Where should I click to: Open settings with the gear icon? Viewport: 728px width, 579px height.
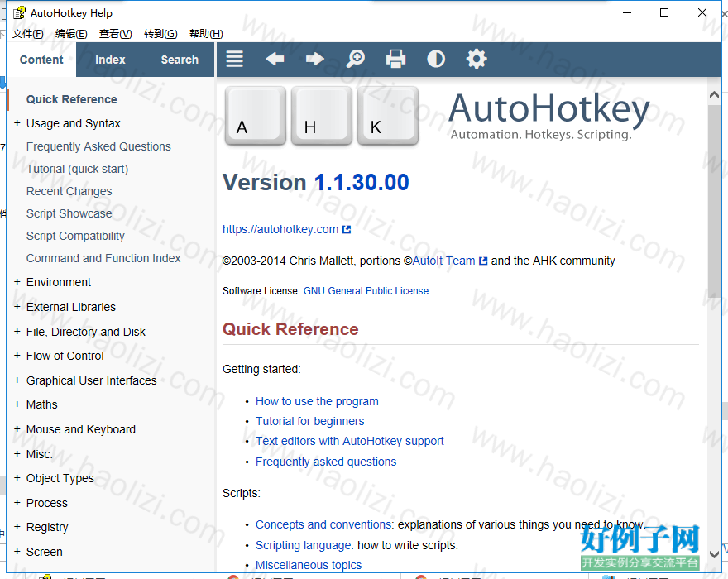click(x=477, y=59)
